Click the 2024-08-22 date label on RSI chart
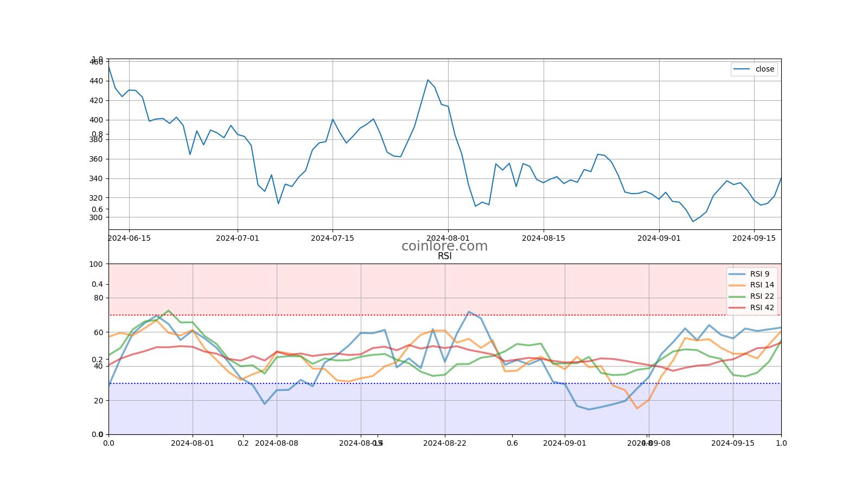 [x=445, y=443]
